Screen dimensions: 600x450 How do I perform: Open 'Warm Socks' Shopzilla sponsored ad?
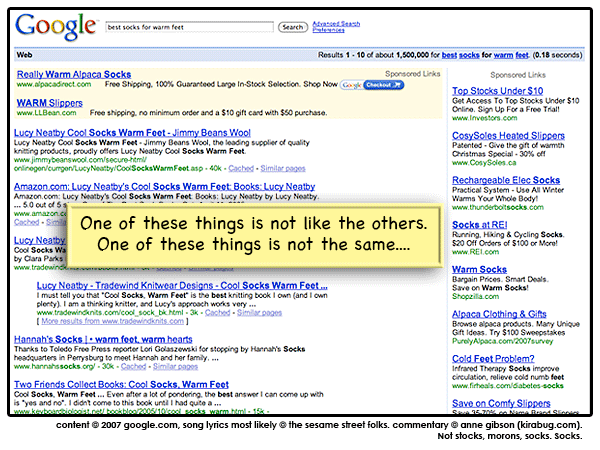[479, 269]
